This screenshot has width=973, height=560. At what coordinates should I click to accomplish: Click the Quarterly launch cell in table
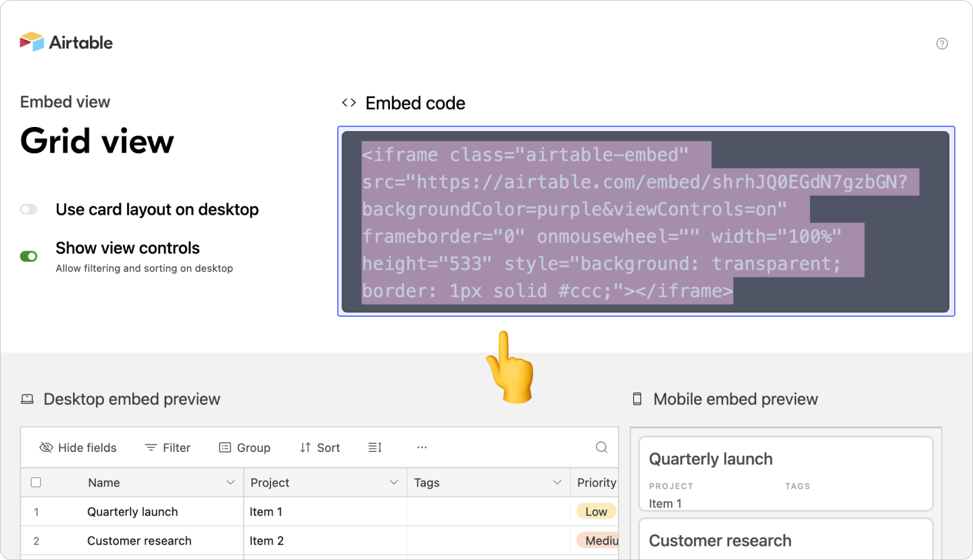(132, 511)
